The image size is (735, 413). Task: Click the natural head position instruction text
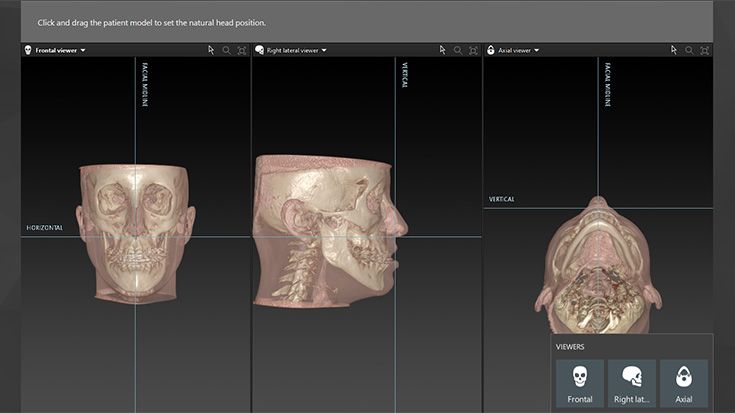coord(151,23)
